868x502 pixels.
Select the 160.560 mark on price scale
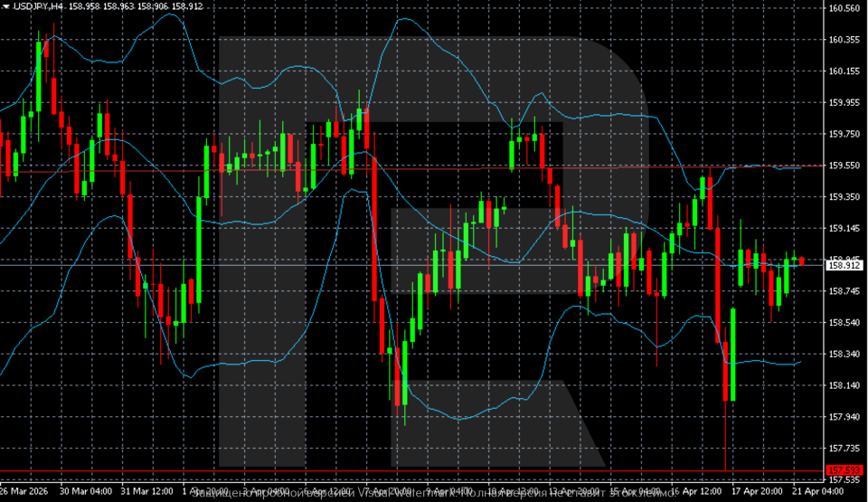pyautogui.click(x=844, y=8)
